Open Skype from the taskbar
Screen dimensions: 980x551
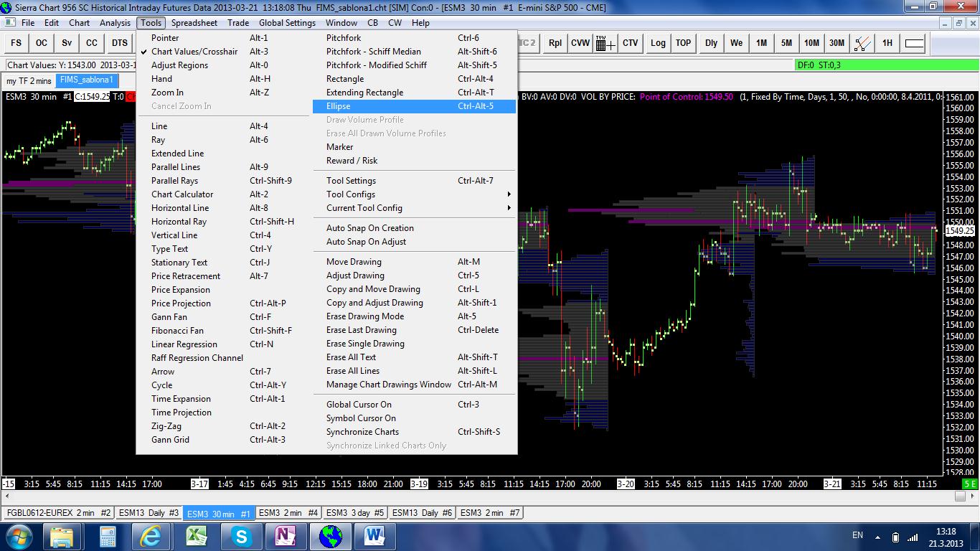pyautogui.click(x=241, y=536)
